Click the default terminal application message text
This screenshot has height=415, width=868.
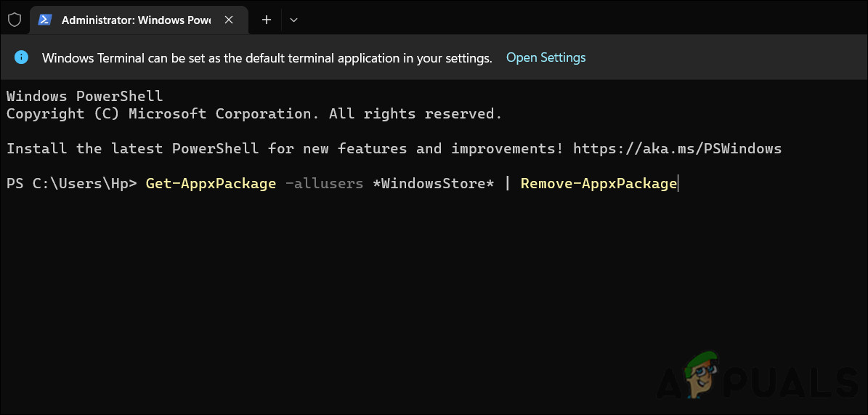pyautogui.click(x=267, y=58)
